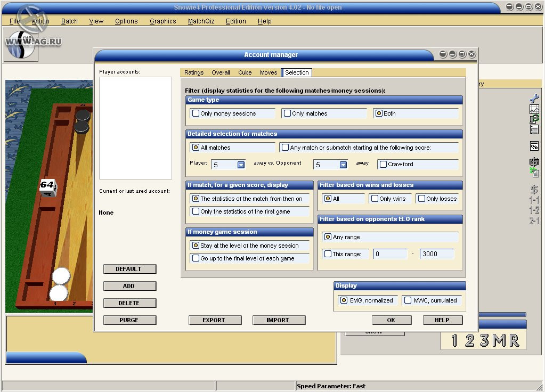Click the EXPORT button

pyautogui.click(x=215, y=320)
